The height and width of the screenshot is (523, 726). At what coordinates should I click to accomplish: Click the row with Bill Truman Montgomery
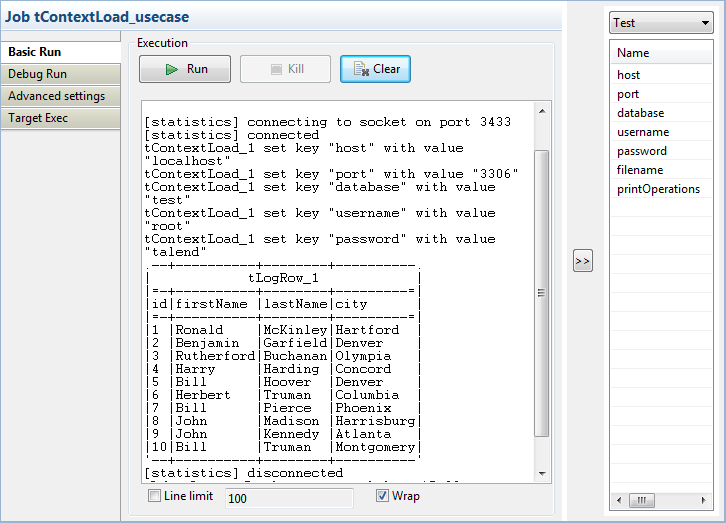tap(283, 447)
